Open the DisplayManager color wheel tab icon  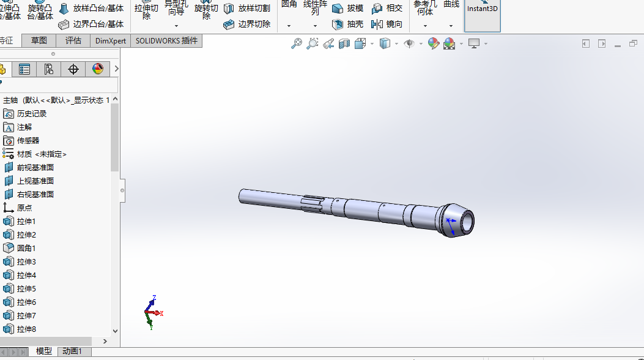click(98, 69)
